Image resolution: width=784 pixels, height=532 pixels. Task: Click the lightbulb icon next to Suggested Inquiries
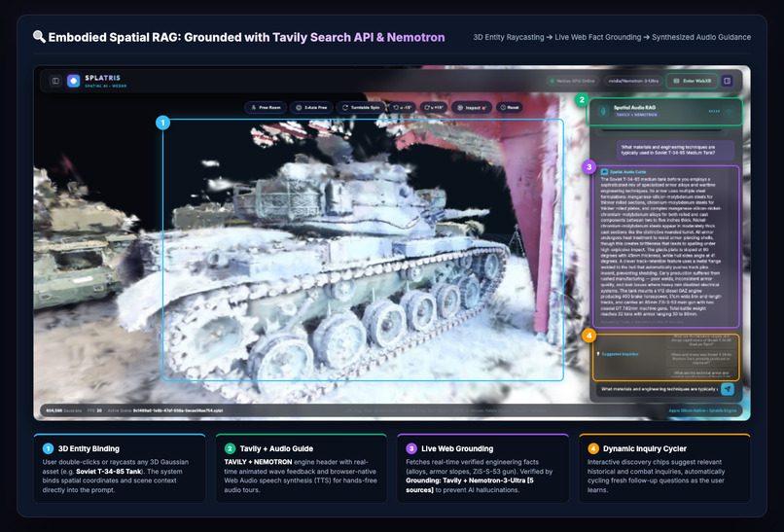598,354
